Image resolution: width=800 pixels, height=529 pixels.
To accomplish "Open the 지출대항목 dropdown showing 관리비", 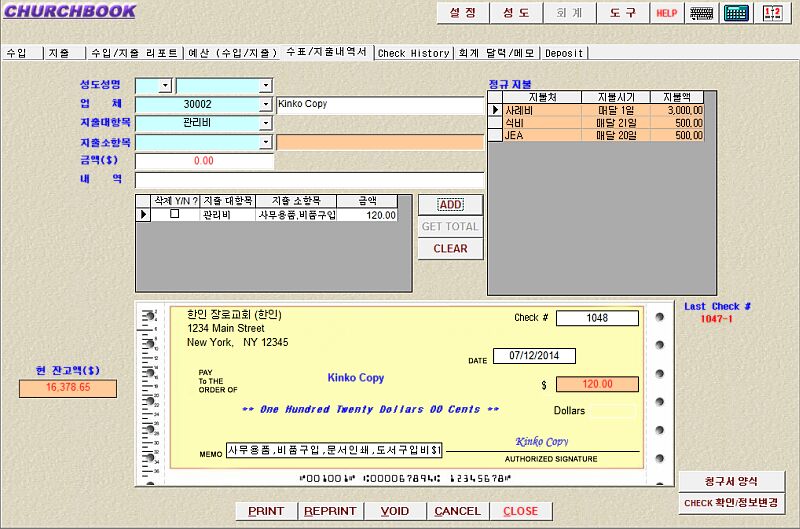I will [266, 123].
